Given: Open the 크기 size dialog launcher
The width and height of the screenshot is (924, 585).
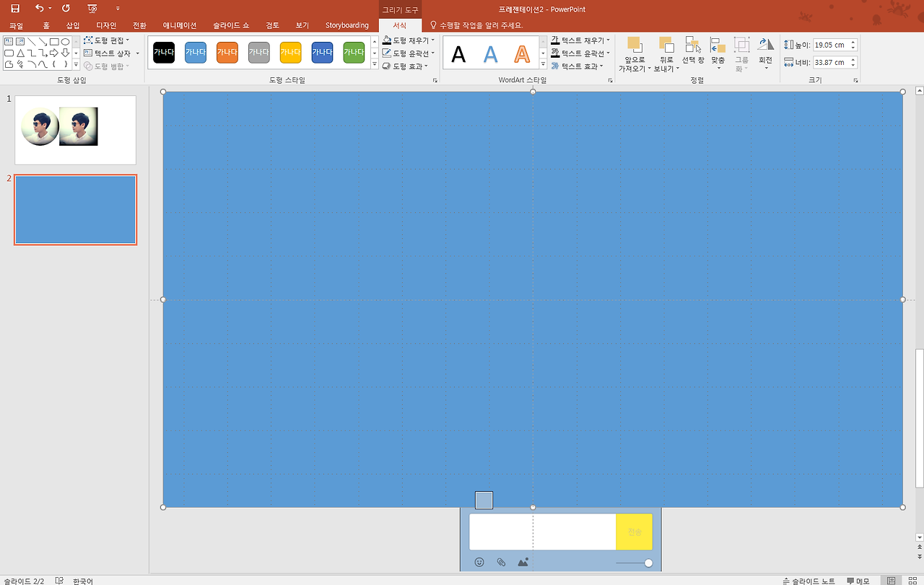Looking at the screenshot, I should point(855,81).
